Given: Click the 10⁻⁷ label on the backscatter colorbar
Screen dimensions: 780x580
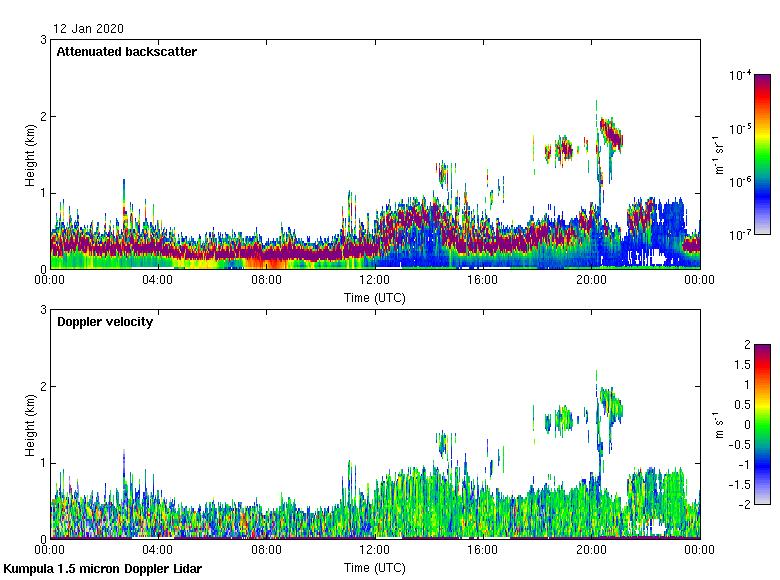Looking at the screenshot, I should pyautogui.click(x=739, y=234).
